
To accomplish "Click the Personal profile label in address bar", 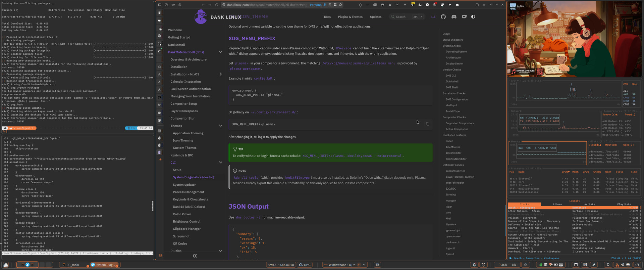I will point(318,5).
